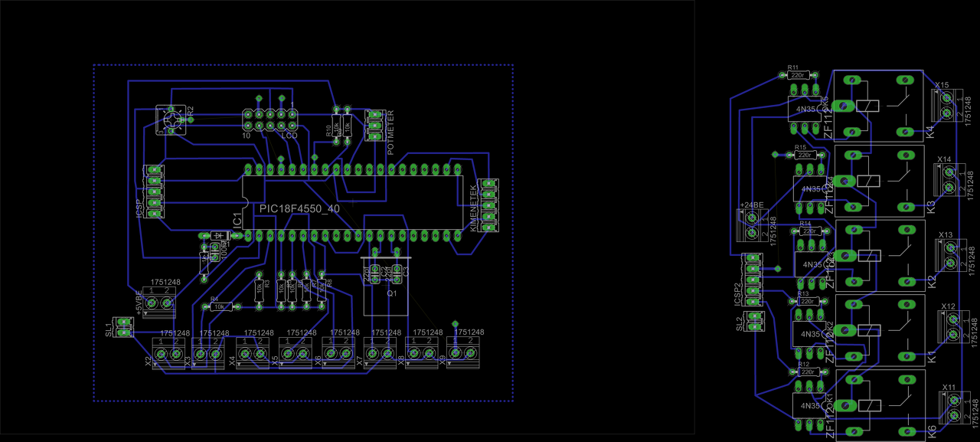The image size is (980, 442).
Task: Select relay K2
Action: pos(878,255)
